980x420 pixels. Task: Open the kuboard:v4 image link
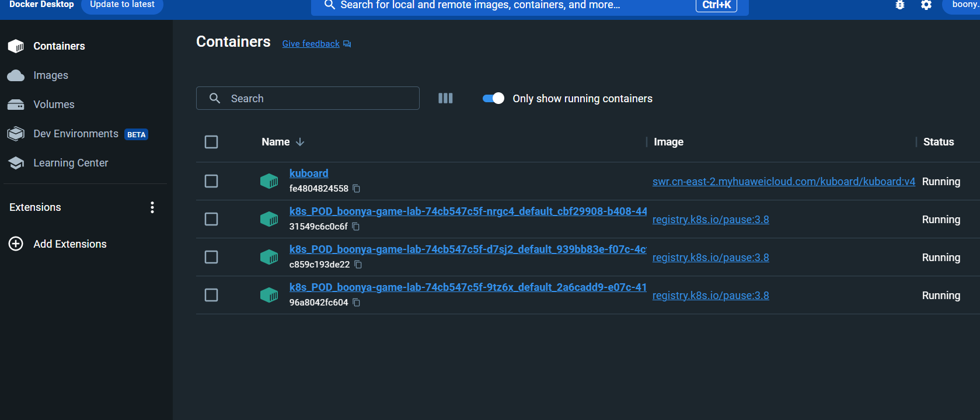click(784, 182)
